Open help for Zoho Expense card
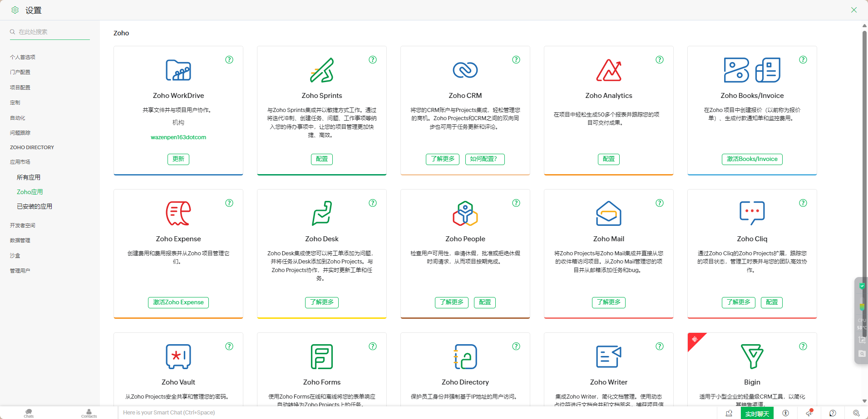This screenshot has width=868, height=419. [229, 203]
